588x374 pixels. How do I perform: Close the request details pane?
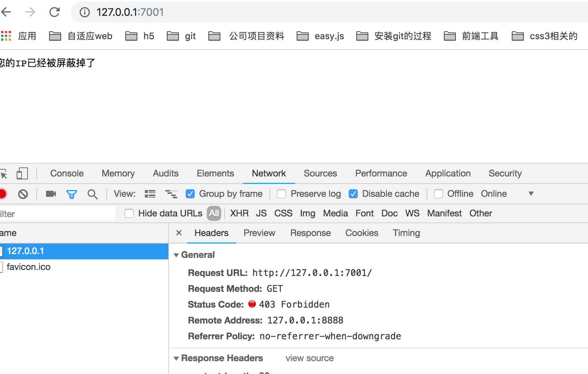pos(179,233)
